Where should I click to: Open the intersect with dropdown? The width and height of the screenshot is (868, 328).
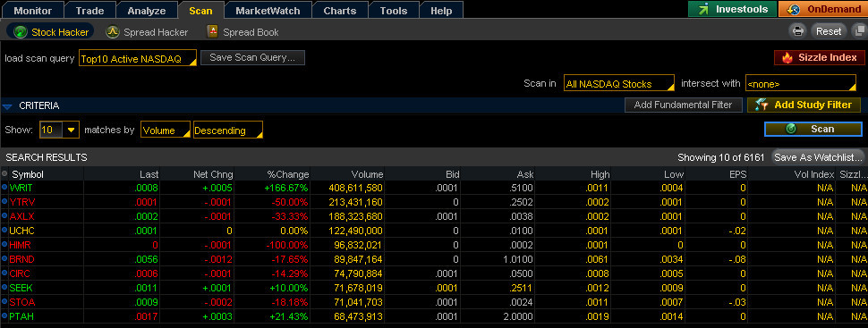pos(801,83)
